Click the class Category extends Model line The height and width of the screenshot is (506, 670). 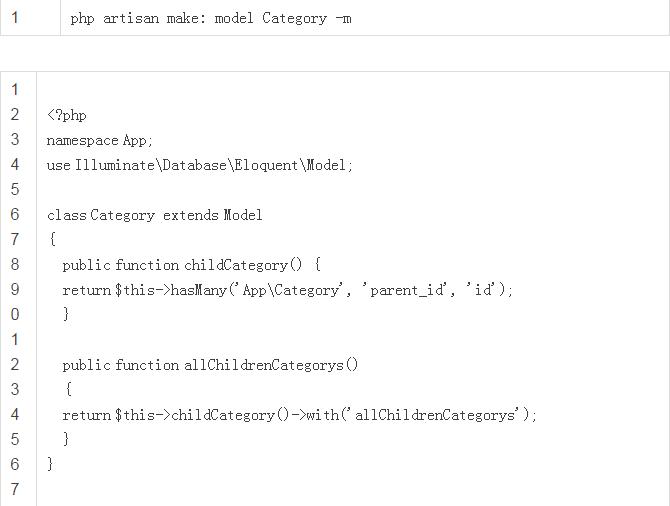tap(155, 215)
